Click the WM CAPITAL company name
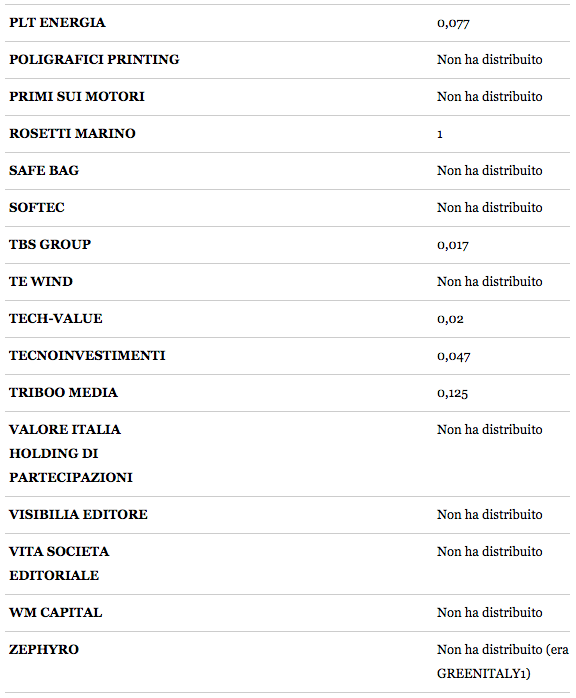 coord(56,612)
